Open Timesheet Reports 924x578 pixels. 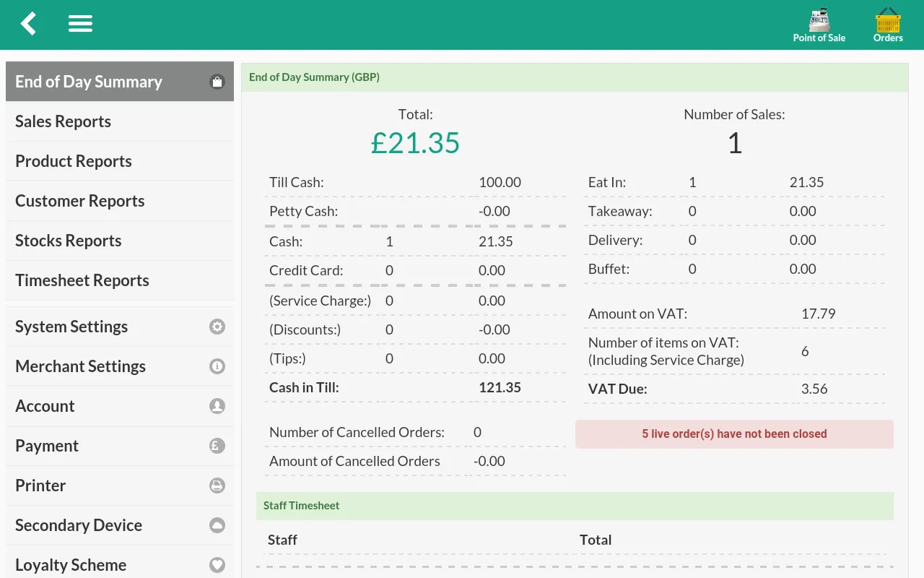coord(82,280)
